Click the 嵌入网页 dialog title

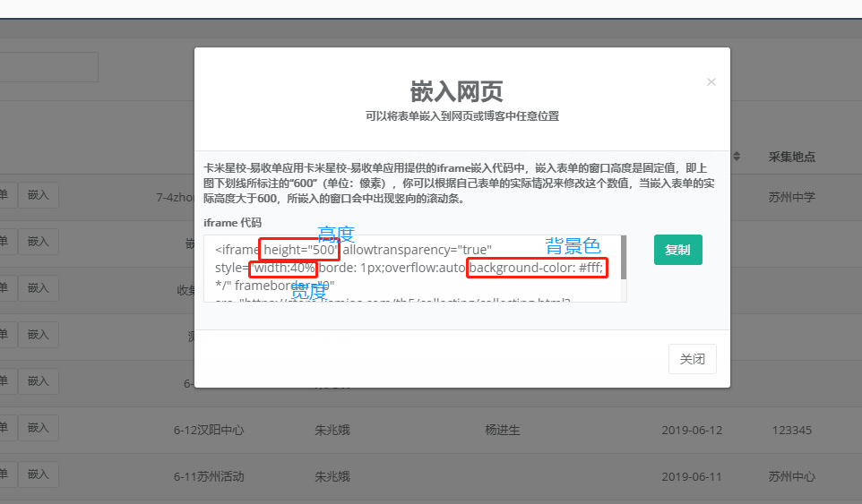point(456,91)
